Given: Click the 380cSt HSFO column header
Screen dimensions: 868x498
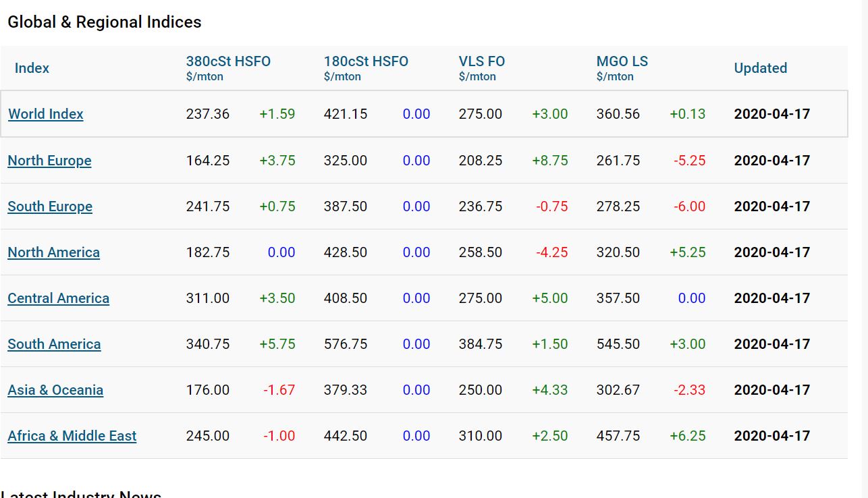Looking at the screenshot, I should (x=228, y=61).
